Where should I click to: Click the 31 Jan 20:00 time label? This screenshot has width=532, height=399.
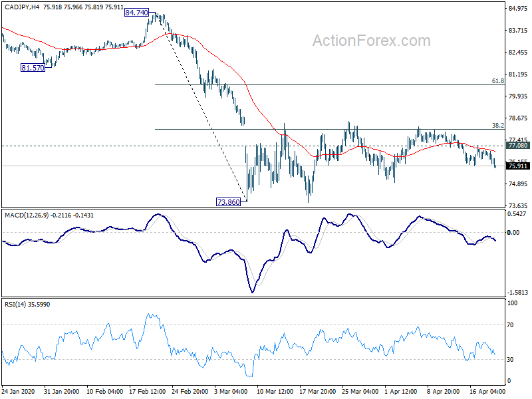tap(61, 391)
